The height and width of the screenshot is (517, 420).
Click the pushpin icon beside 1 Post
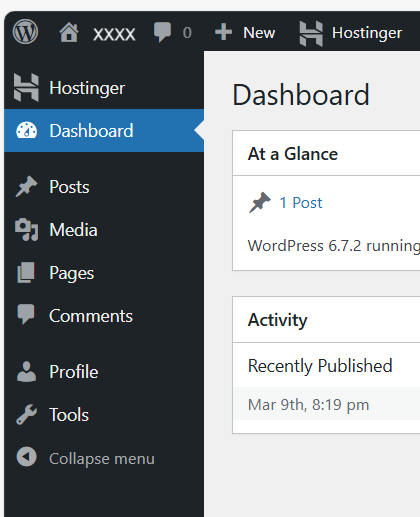260,202
